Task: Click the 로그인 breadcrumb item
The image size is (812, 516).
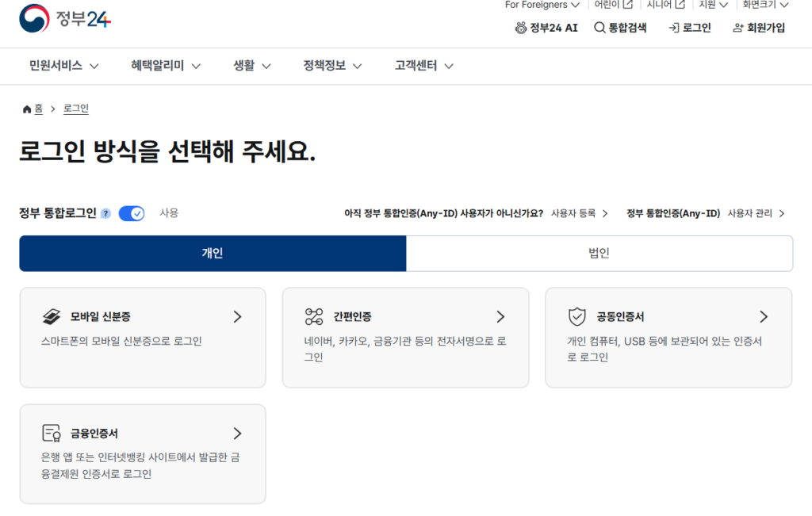Action: [75, 109]
